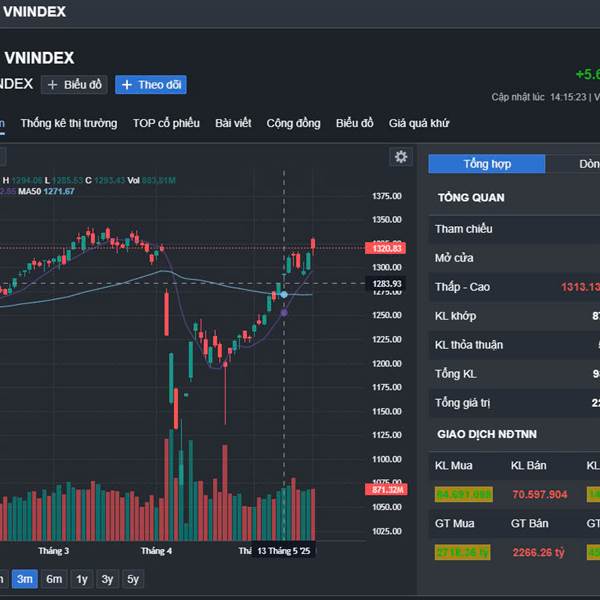Click the 'GT Mua' column header
Viewport: 600px width, 600px height.
pyautogui.click(x=454, y=523)
